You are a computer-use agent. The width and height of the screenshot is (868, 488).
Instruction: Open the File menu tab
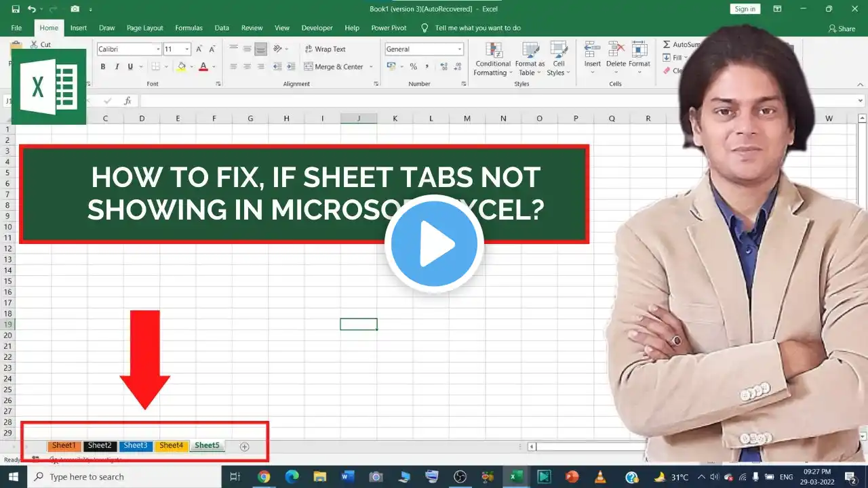click(x=16, y=28)
